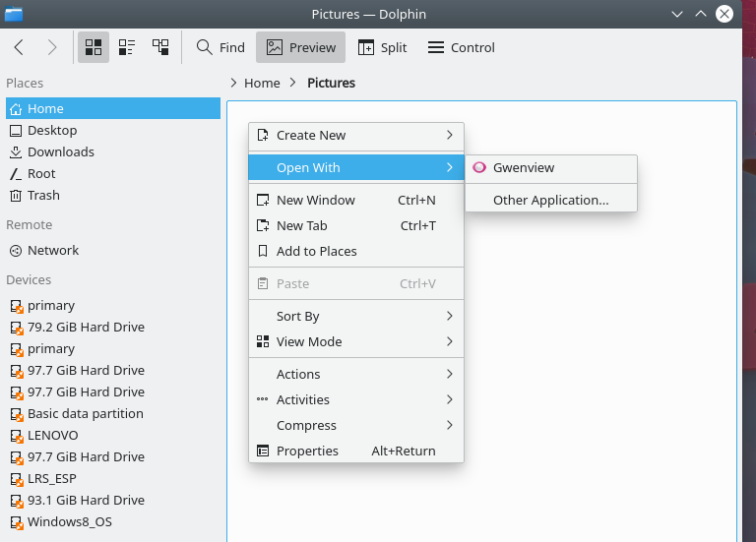This screenshot has height=542, width=756.
Task: Maximize the Dolphin window
Action: (701, 14)
